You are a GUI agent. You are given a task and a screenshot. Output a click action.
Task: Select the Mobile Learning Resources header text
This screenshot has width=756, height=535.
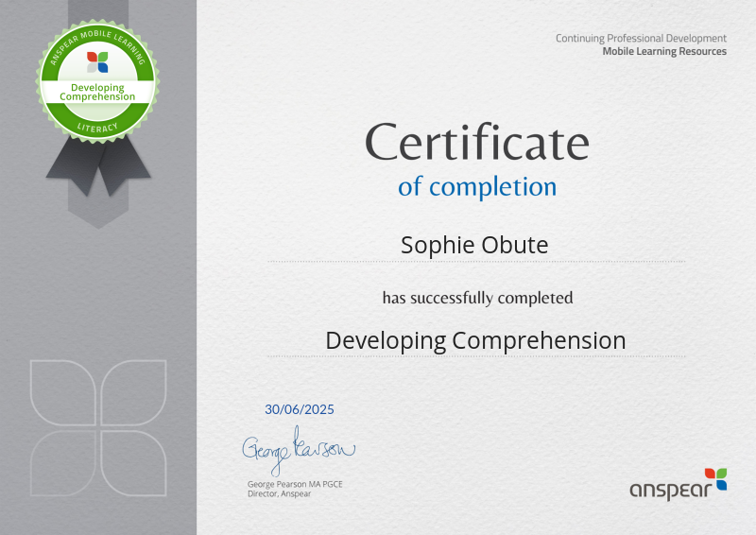click(x=664, y=51)
